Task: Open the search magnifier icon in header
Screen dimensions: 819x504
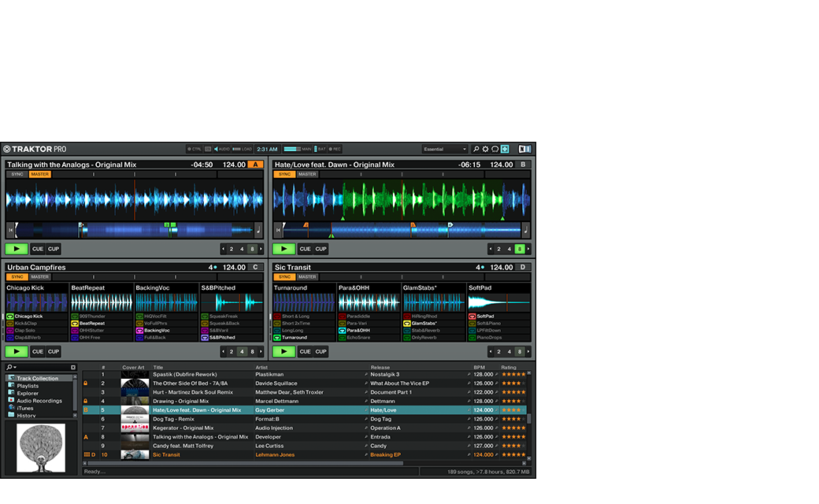Action: [x=476, y=150]
